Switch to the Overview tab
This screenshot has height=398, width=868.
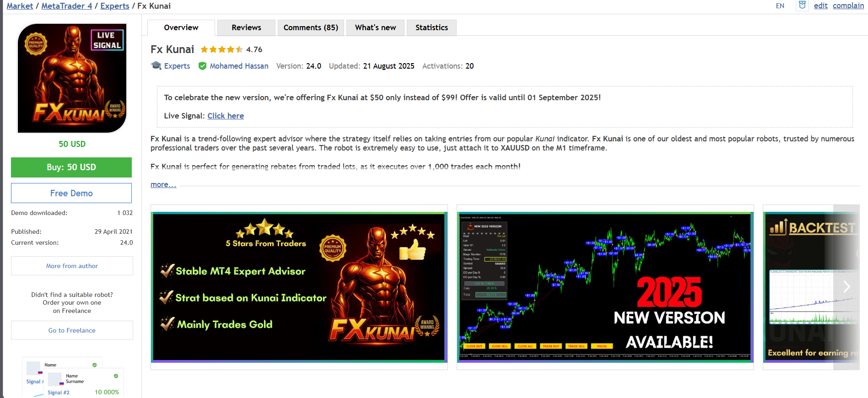pos(181,27)
